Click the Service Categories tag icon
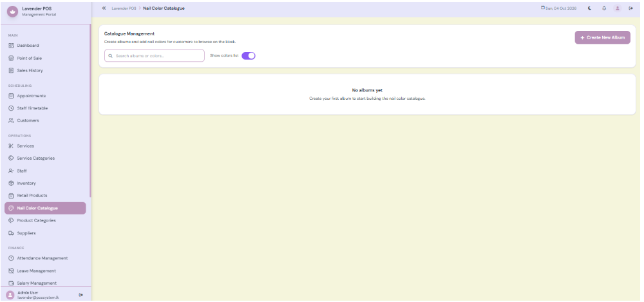Screen dimensions: 644x302 pos(11,158)
